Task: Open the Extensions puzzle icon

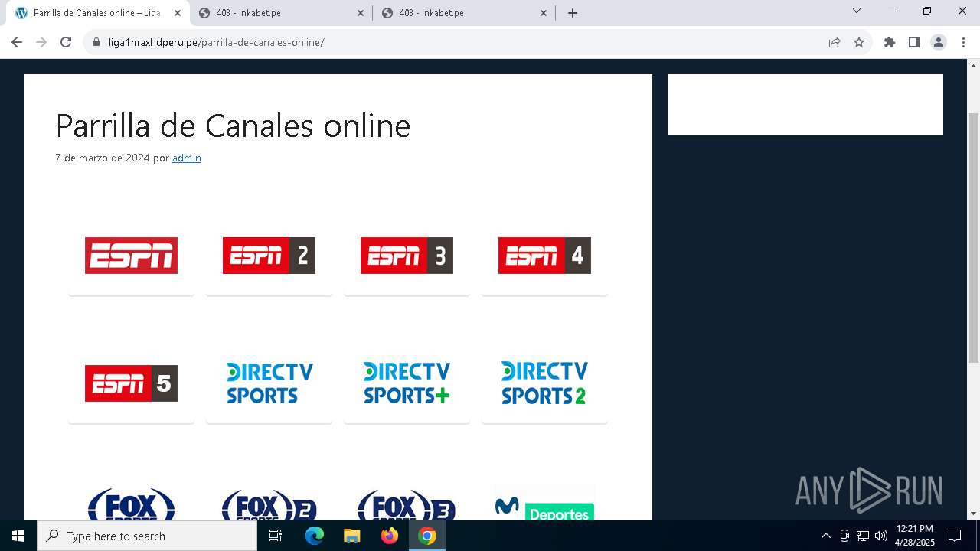Action: coord(890,42)
